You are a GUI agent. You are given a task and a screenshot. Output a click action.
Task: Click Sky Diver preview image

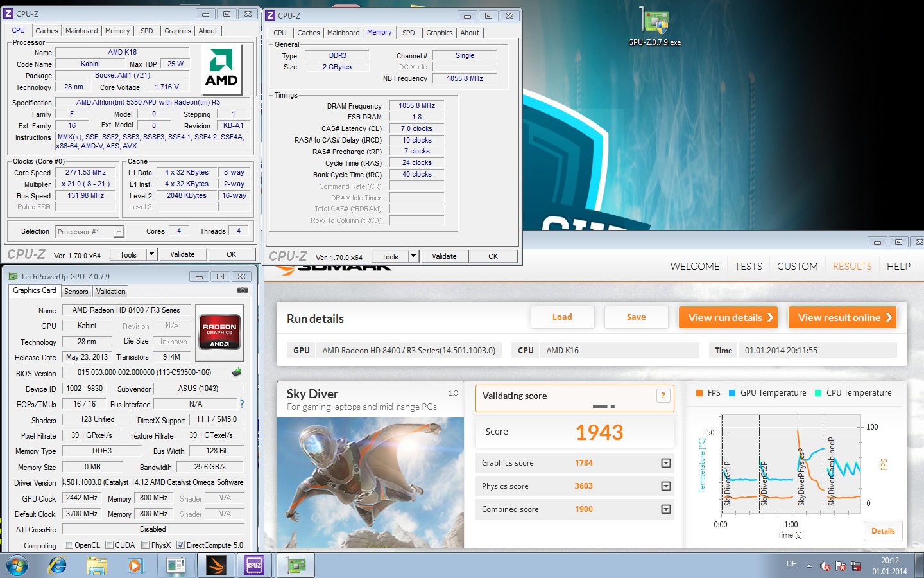pos(370,482)
